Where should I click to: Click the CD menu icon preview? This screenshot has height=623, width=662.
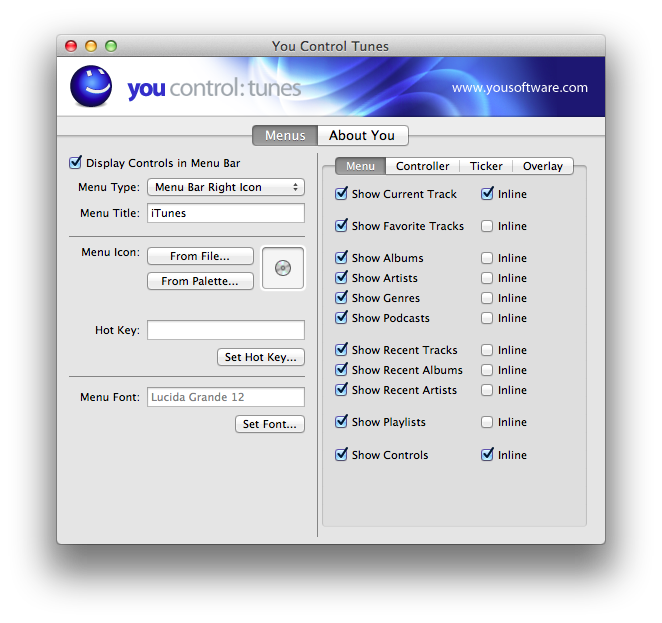283,268
